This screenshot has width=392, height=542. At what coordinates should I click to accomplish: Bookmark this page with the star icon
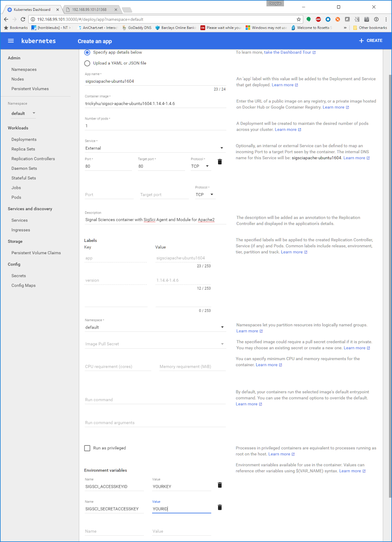298,19
